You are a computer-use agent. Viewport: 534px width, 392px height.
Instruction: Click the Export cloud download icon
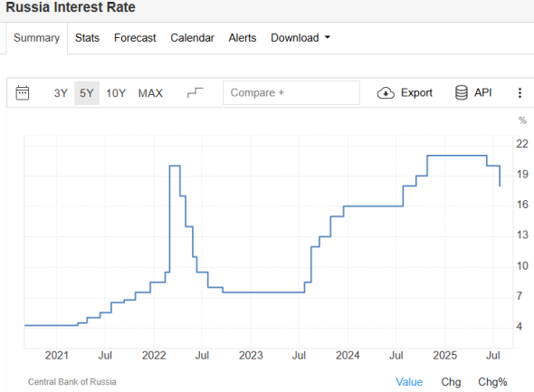coord(386,93)
